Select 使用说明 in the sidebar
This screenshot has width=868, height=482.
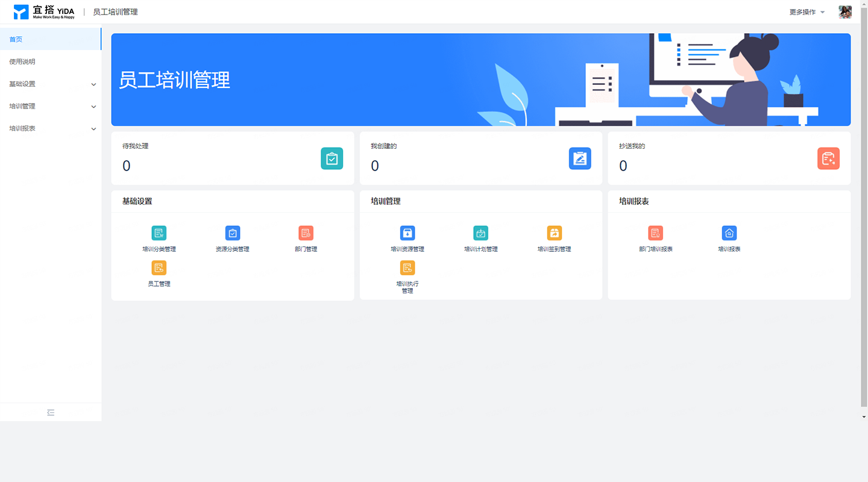51,61
